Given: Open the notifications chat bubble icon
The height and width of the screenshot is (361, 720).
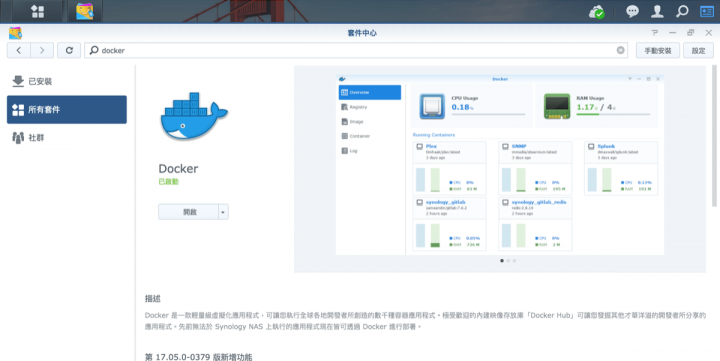Looking at the screenshot, I should (632, 11).
